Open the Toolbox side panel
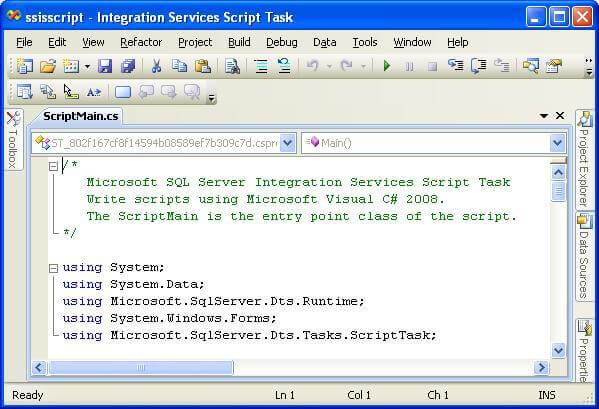Image resolution: width=599 pixels, height=409 pixels. 13,140
